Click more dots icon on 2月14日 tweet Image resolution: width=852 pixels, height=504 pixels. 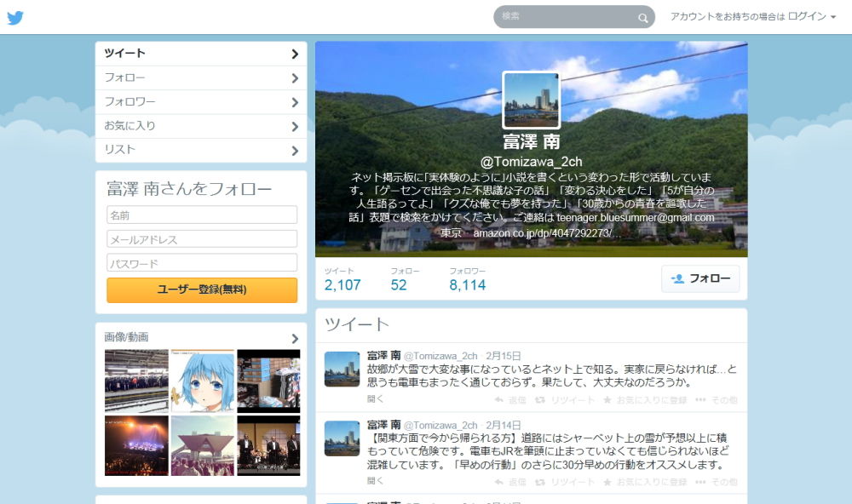700,482
